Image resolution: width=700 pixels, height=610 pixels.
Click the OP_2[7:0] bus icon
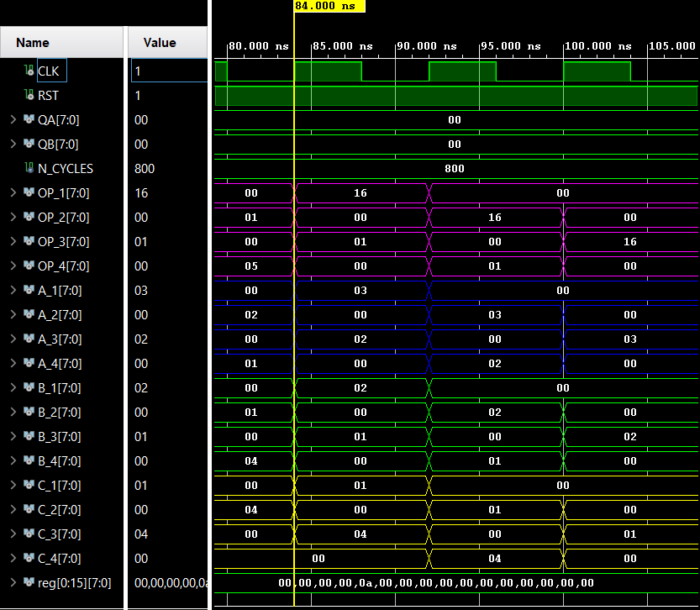tap(29, 217)
